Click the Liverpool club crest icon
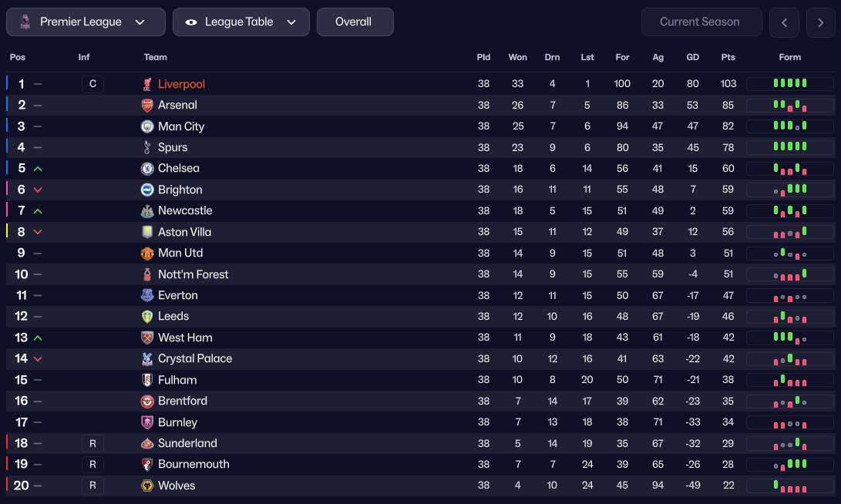 coord(147,84)
